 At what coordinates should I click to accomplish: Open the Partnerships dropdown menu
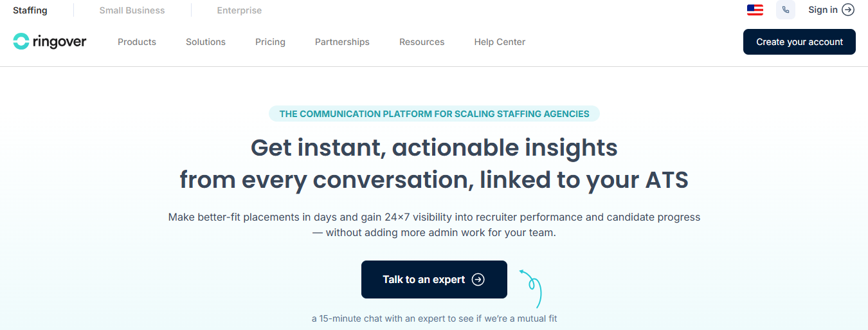pyautogui.click(x=342, y=42)
